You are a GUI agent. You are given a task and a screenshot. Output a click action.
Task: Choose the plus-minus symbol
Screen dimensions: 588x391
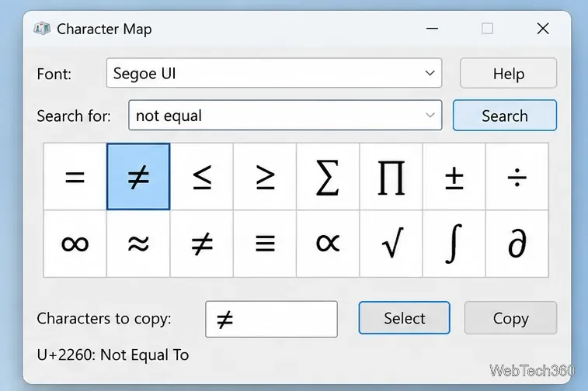(454, 176)
